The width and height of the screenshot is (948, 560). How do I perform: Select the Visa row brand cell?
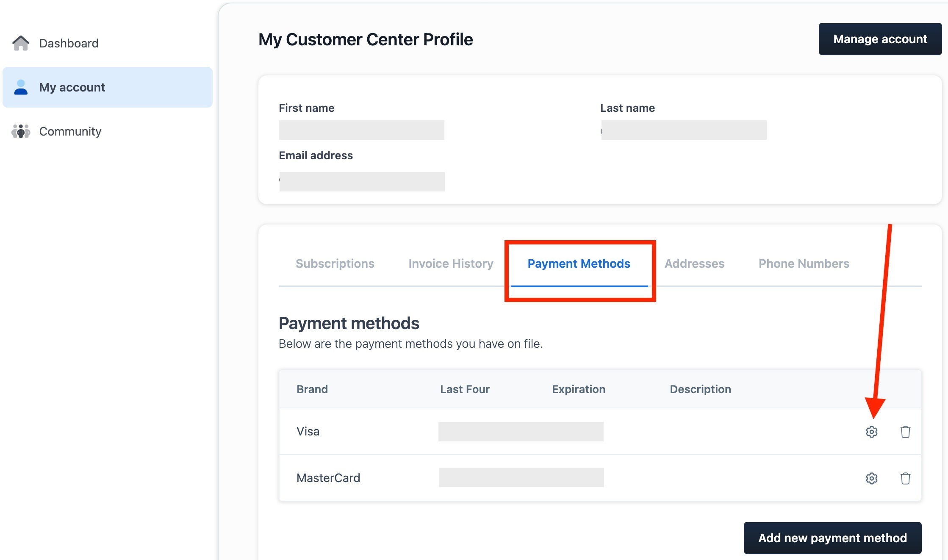308,431
